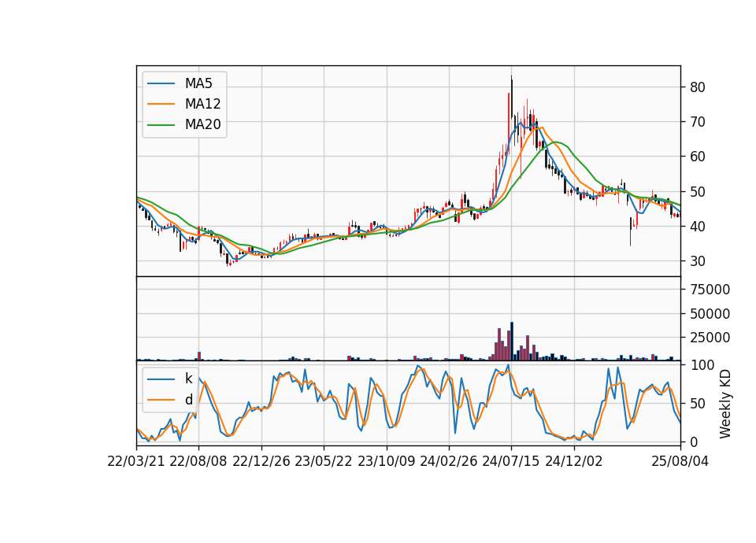
Task: Click the 25/08/04 date axis label
Action: pos(680,461)
